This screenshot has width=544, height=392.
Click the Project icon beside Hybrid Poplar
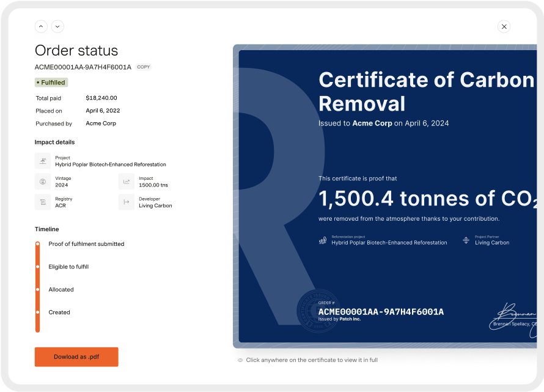[x=43, y=161]
